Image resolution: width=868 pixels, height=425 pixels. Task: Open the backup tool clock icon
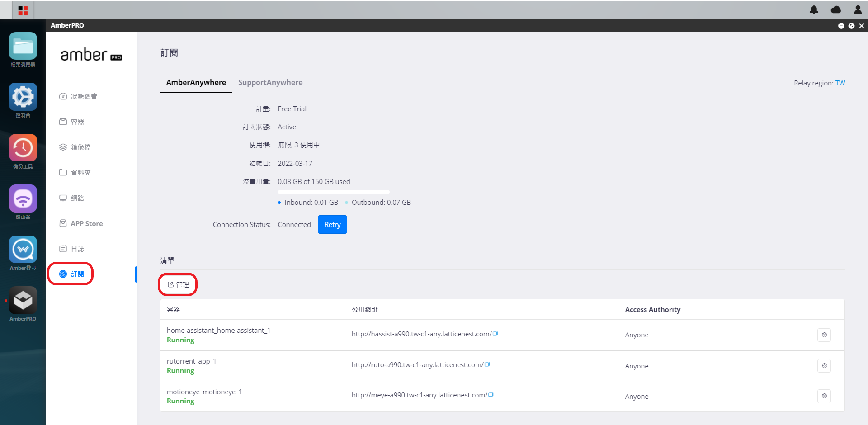[x=23, y=148]
